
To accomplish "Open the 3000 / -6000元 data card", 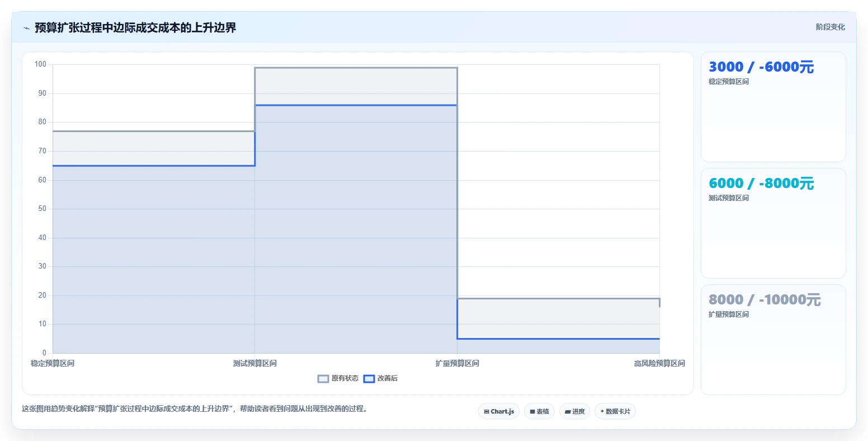I will 773,107.
